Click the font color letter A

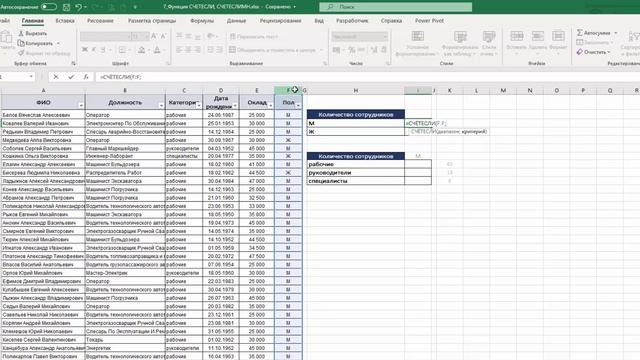pos(157,50)
